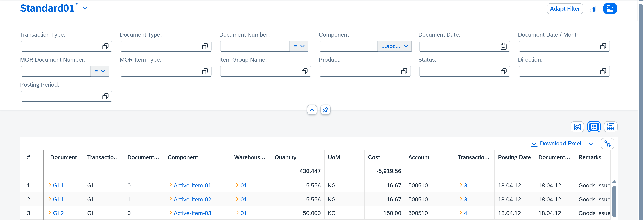Open Document Number operator dropdown
The image size is (644, 220).
299,46
